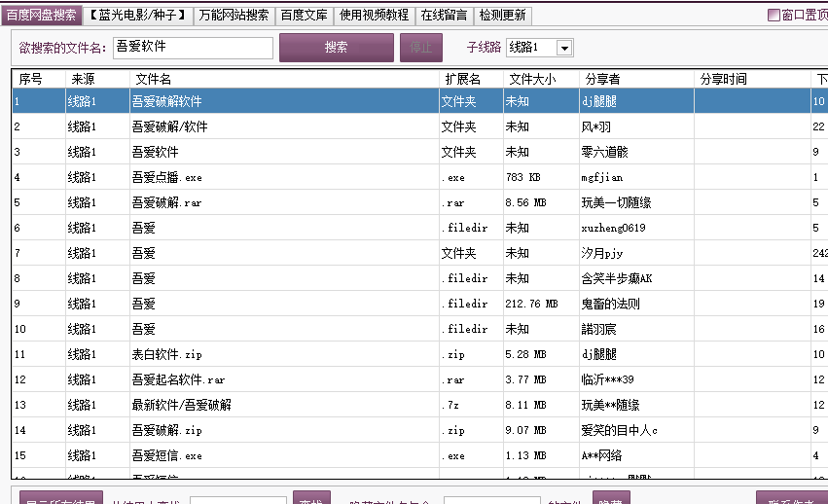The height and width of the screenshot is (504, 828).
Task: Switch to the 百度网盘搜索 tab
Action: pos(41,16)
